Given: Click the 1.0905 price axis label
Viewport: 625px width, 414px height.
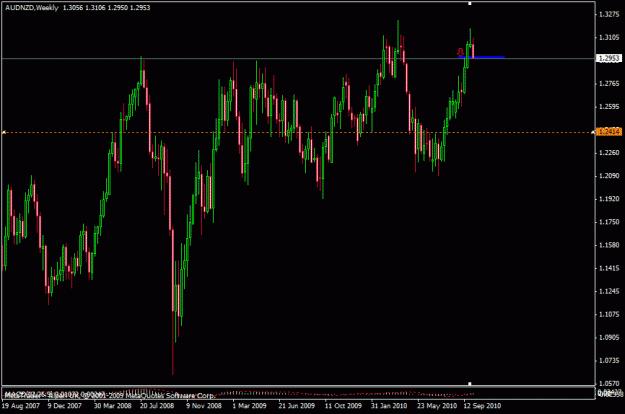Looking at the screenshot, I should click(x=609, y=337).
